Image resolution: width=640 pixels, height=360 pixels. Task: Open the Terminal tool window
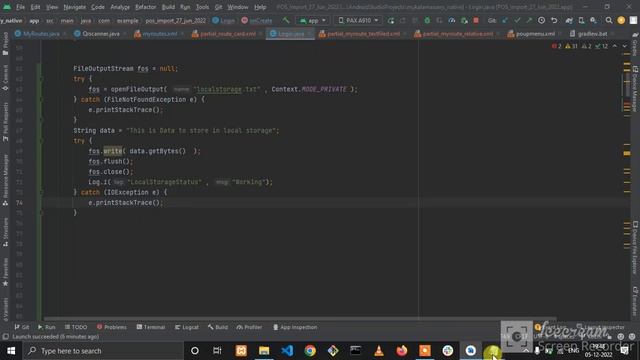[151, 327]
